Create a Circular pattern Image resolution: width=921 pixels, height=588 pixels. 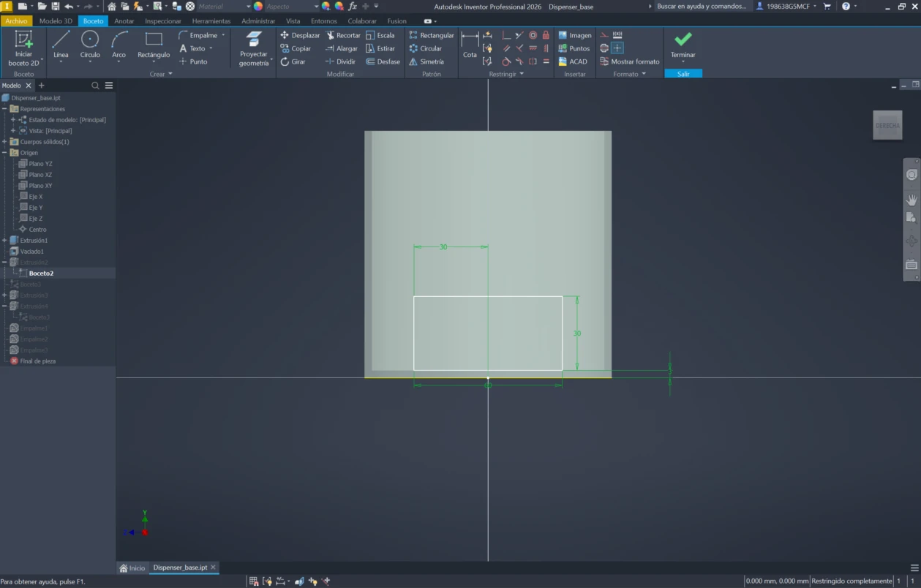tap(426, 48)
